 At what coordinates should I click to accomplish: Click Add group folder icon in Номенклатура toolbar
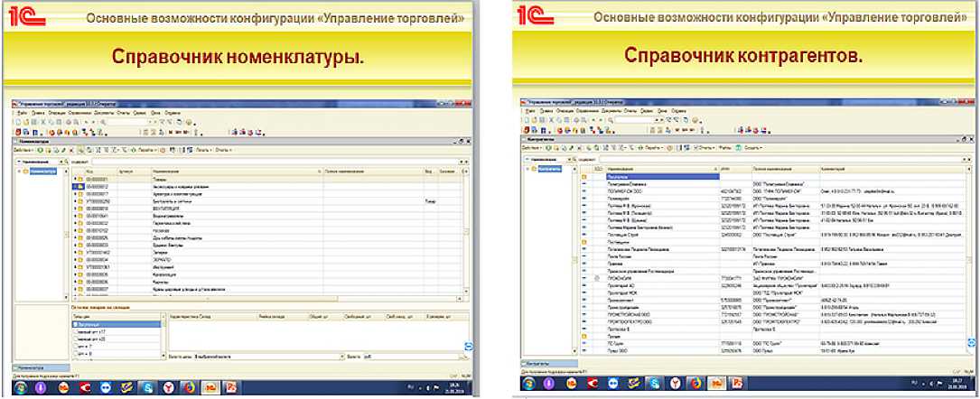pyautogui.click(x=48, y=150)
